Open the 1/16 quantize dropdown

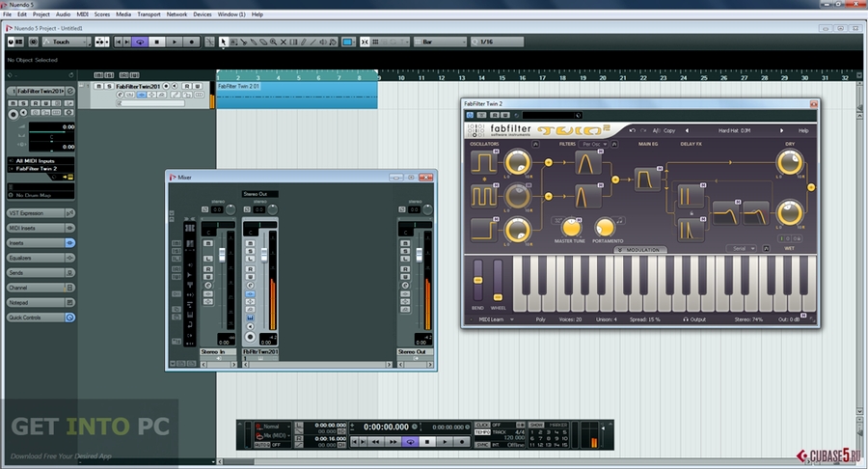[497, 41]
